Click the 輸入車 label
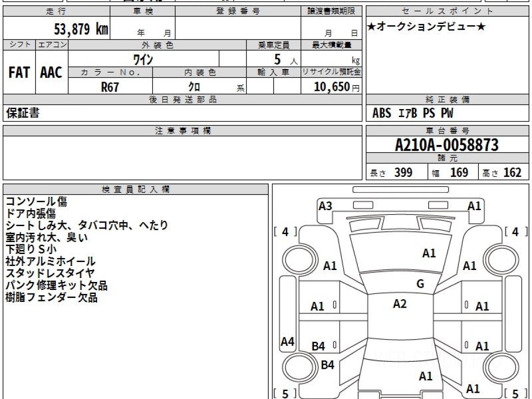 (x=274, y=72)
